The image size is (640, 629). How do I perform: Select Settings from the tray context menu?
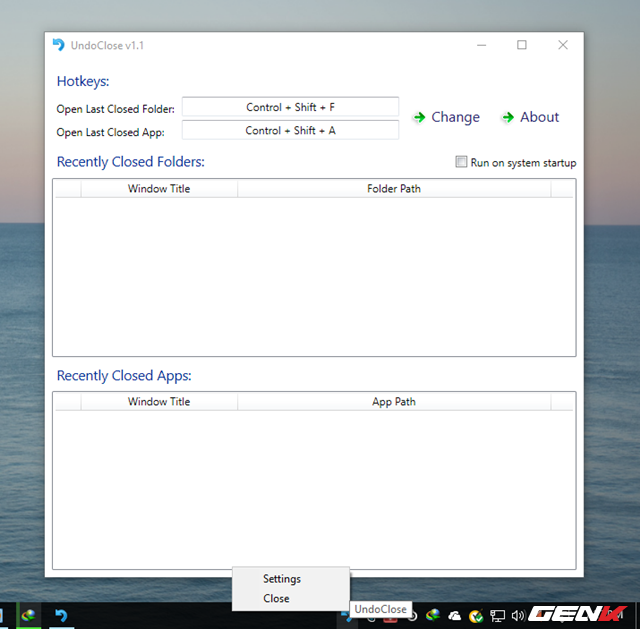pyautogui.click(x=282, y=579)
